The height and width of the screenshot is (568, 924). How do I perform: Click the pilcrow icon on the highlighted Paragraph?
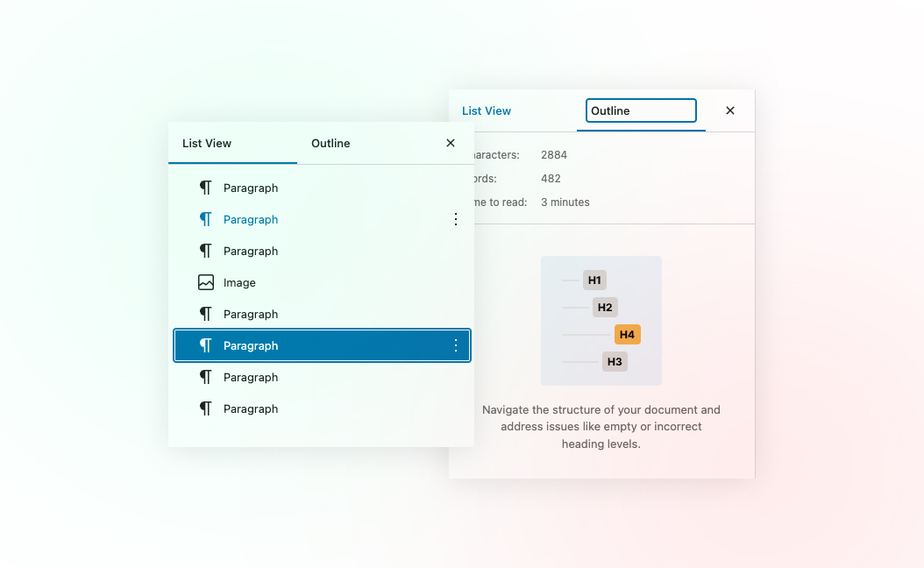(x=205, y=345)
